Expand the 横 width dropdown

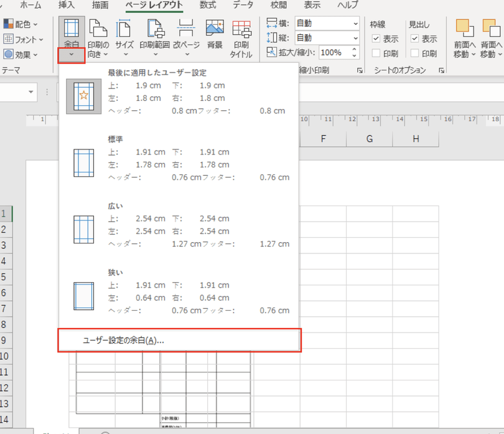click(x=355, y=24)
